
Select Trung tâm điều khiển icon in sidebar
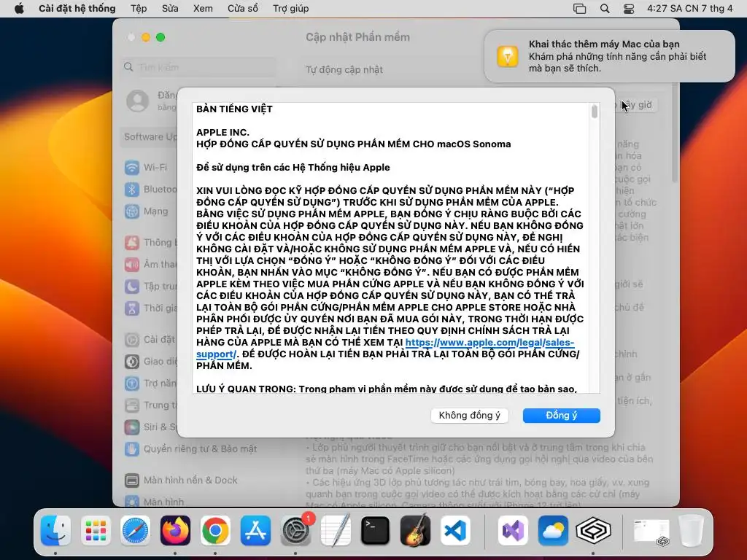pos(132,405)
